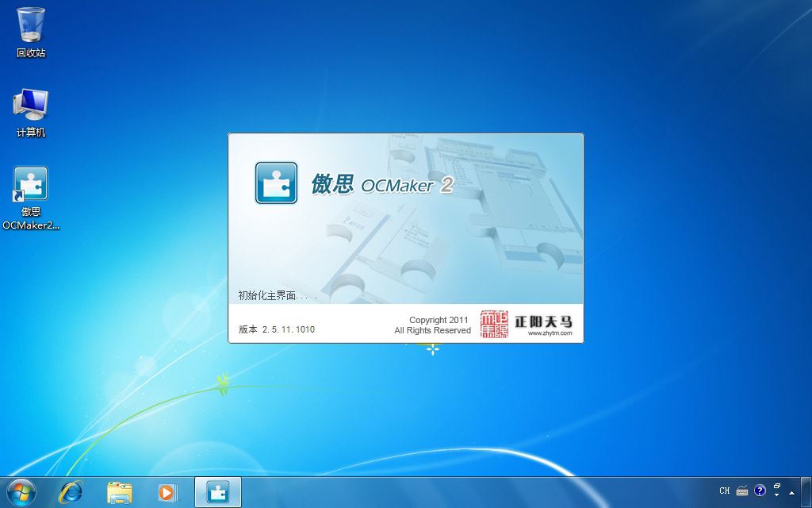
Task: Open Windows Media Player taskbar icon
Action: pos(167,492)
